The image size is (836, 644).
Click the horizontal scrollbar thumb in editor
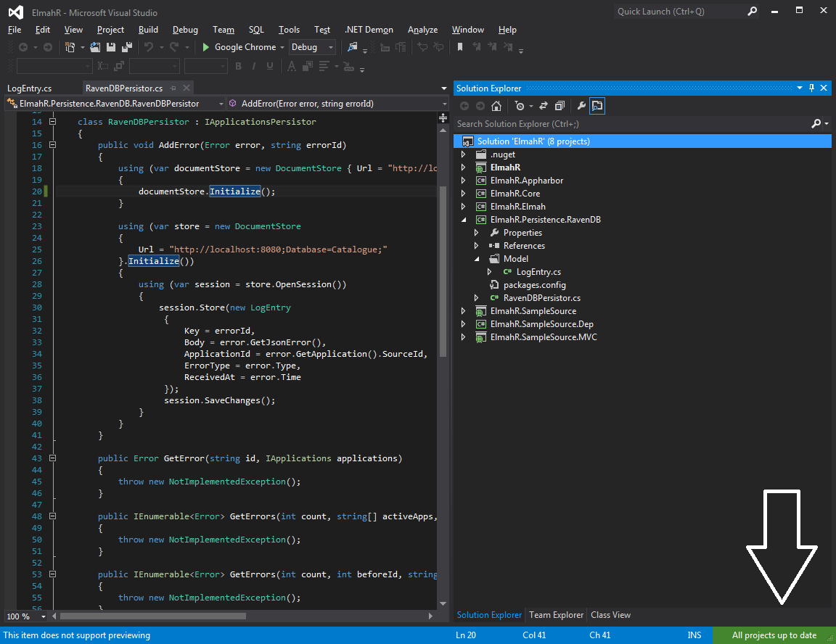pos(153,616)
